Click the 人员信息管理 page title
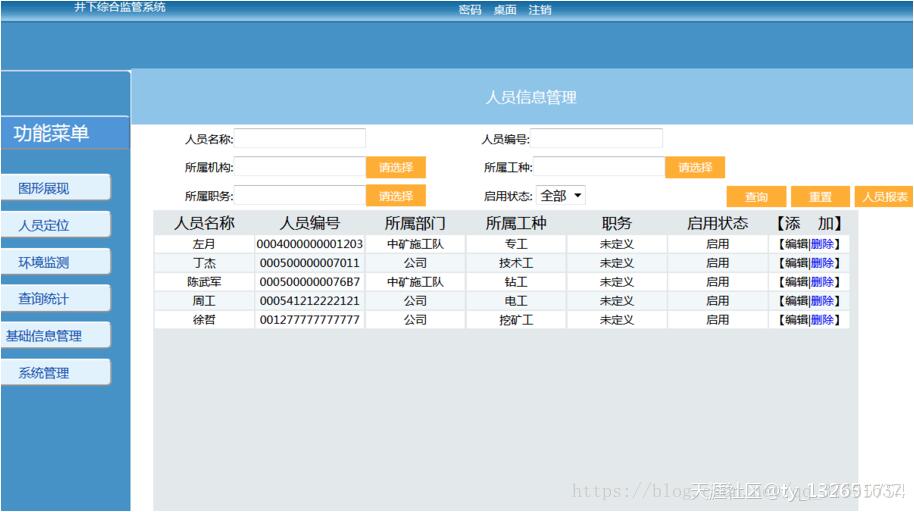 531,97
